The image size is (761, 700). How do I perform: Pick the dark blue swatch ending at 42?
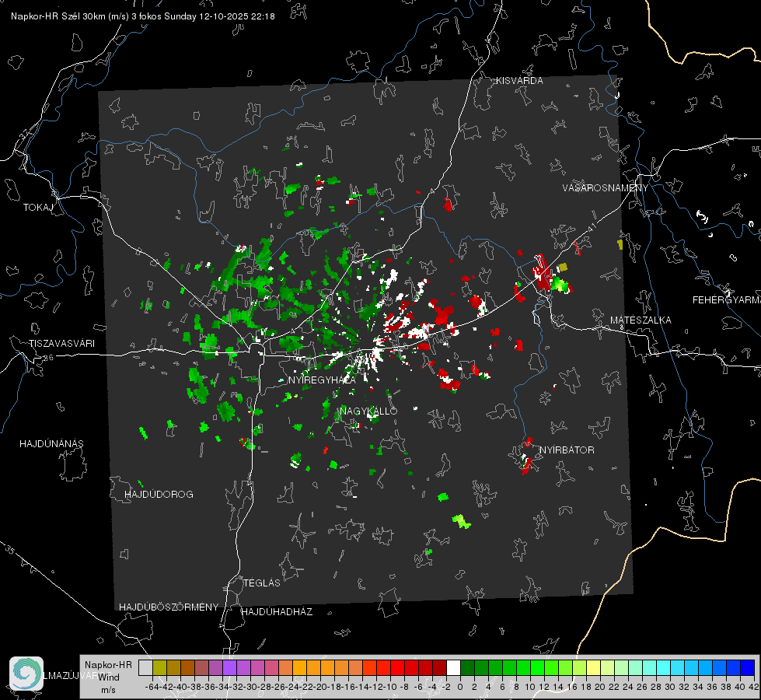[x=747, y=667]
